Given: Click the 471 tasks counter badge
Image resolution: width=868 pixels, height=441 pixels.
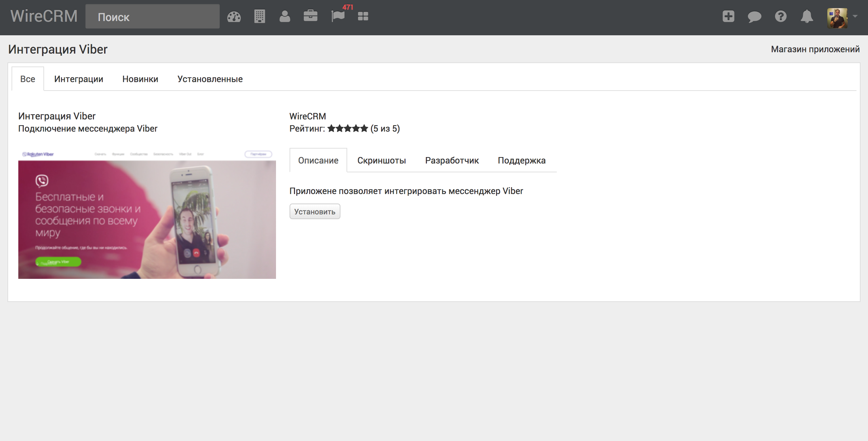Looking at the screenshot, I should (348, 7).
